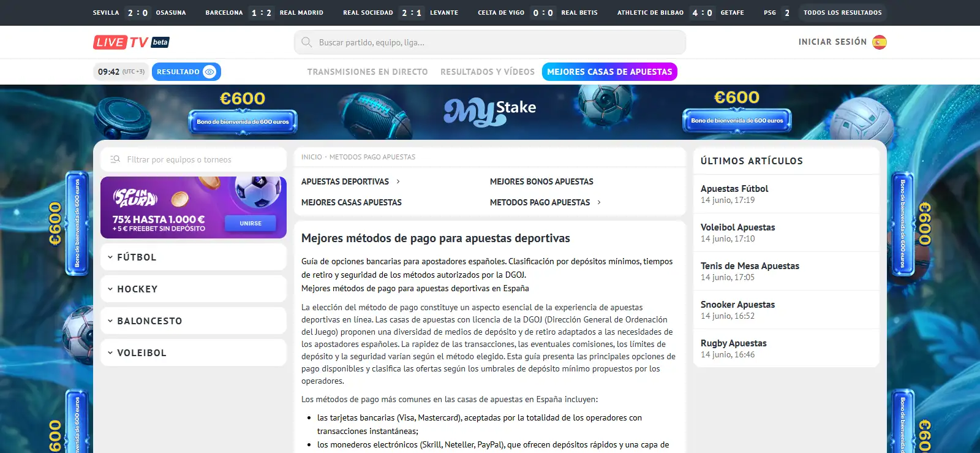Open Real Sociedad 2:1 Levante score

[401, 12]
